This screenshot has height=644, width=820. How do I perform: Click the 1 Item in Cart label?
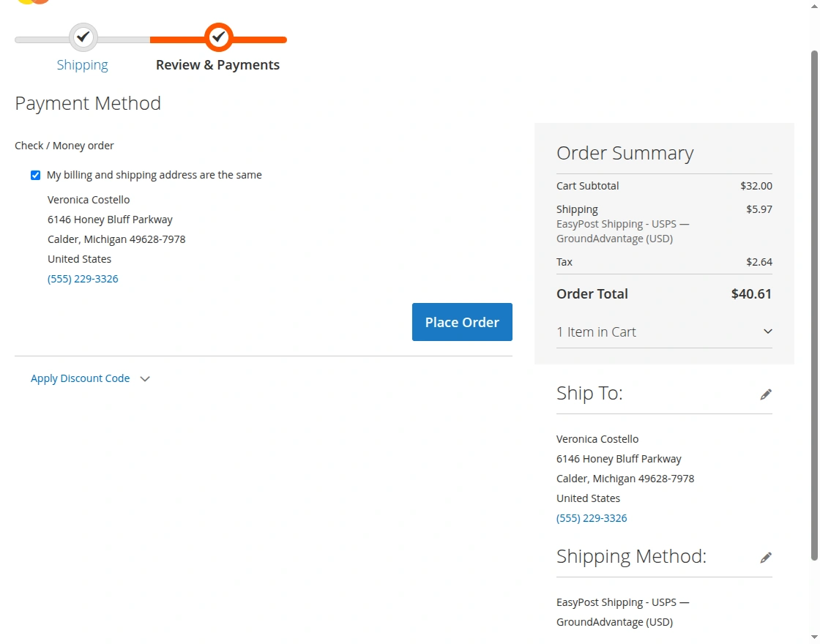(x=596, y=332)
